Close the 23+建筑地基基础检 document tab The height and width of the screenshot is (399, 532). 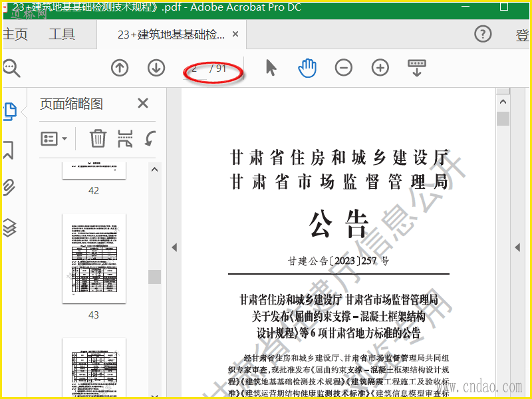click(235, 34)
